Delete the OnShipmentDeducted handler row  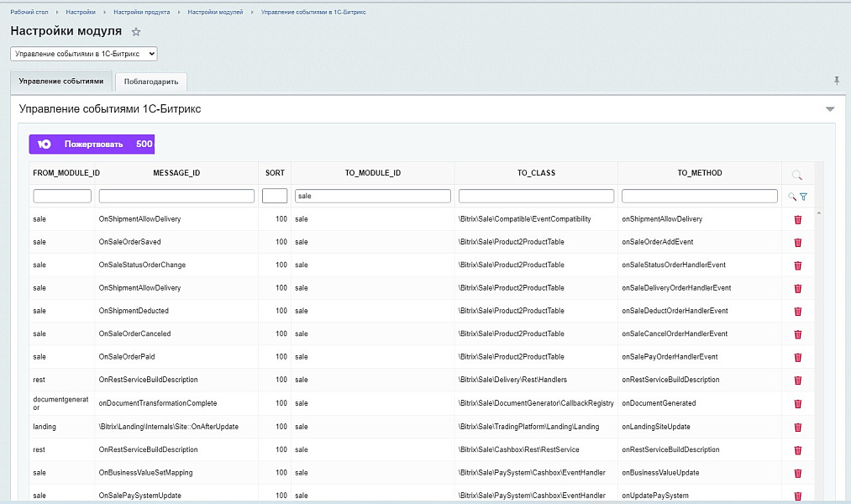pos(797,312)
